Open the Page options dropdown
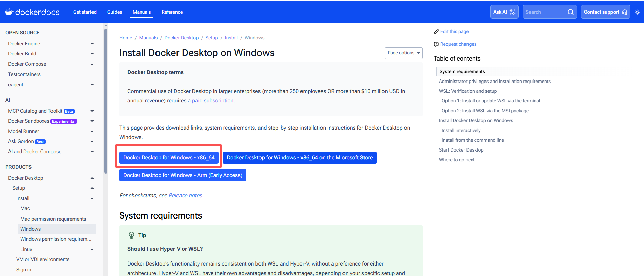This screenshot has height=276, width=644. click(403, 53)
